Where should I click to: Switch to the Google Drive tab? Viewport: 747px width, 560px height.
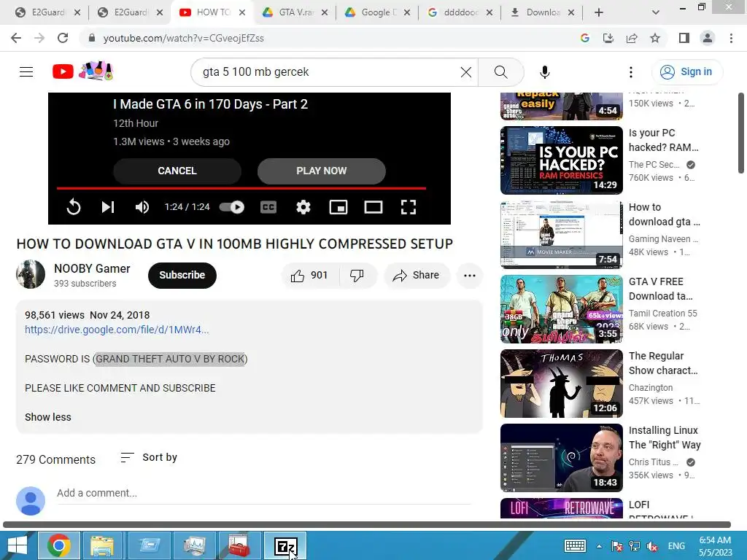[378, 12]
